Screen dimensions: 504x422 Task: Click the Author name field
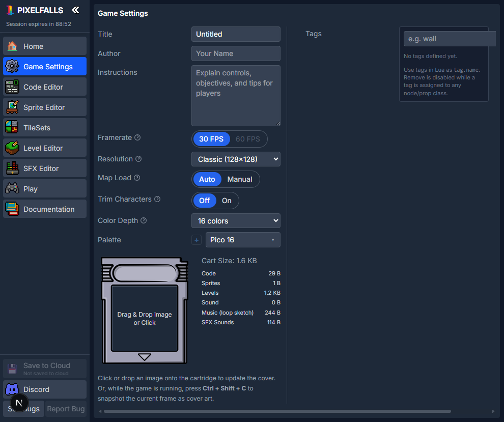click(236, 53)
